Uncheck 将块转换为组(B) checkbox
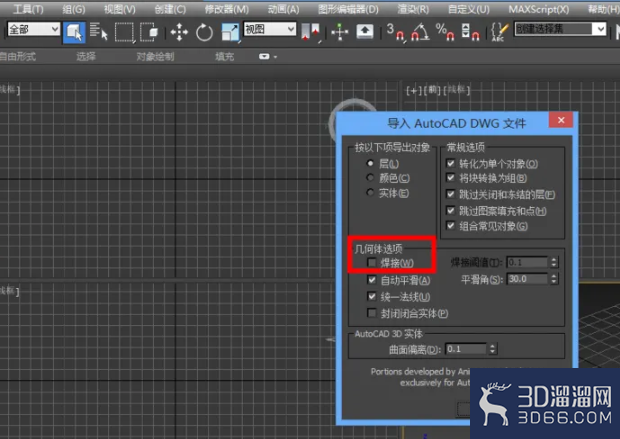This screenshot has width=620, height=439. (450, 178)
